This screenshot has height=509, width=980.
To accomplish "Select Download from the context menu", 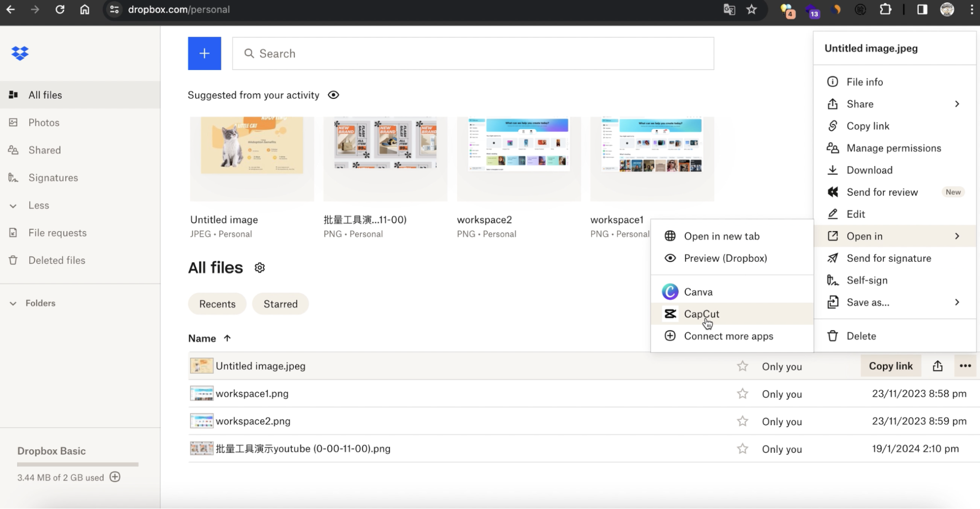I will 870,170.
